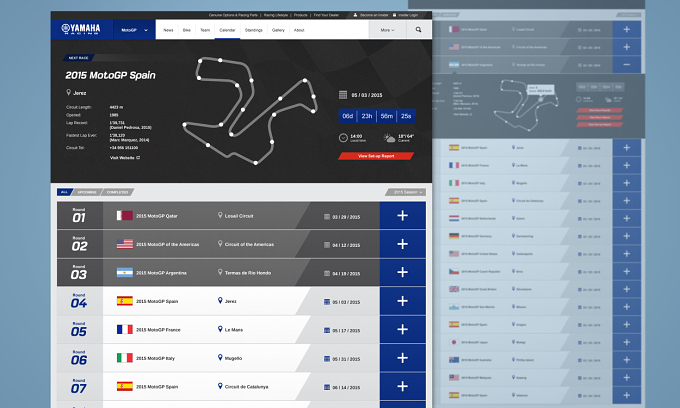Open the Products link
Screen dimensions: 680x408
point(301,15)
